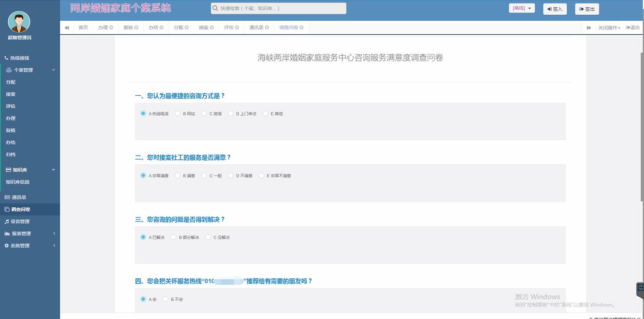Click the 通讯录 sidebar icon

pyautogui.click(x=7, y=197)
